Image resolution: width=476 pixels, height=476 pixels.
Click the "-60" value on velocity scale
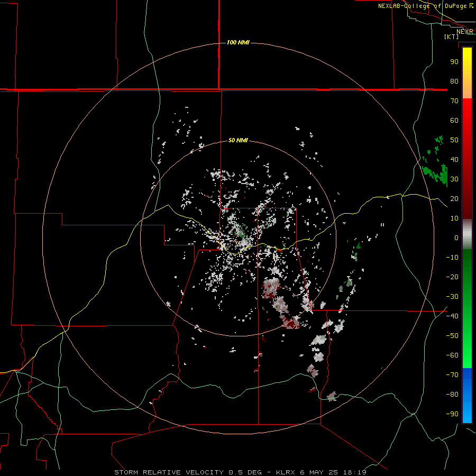coord(452,355)
